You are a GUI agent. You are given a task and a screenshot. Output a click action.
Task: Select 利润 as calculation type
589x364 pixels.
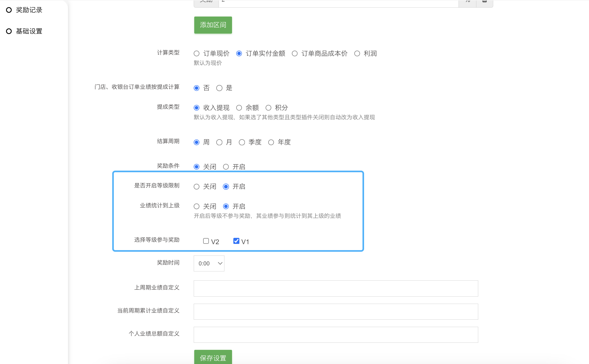(357, 54)
